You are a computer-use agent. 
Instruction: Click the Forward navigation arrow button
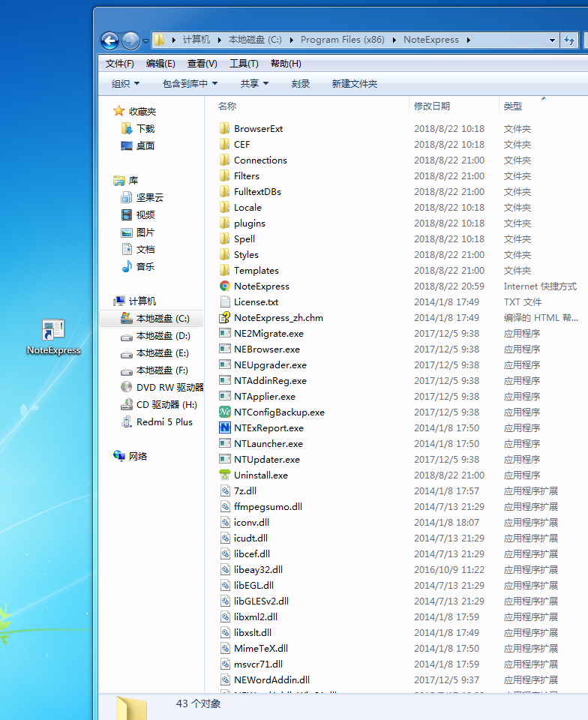130,40
